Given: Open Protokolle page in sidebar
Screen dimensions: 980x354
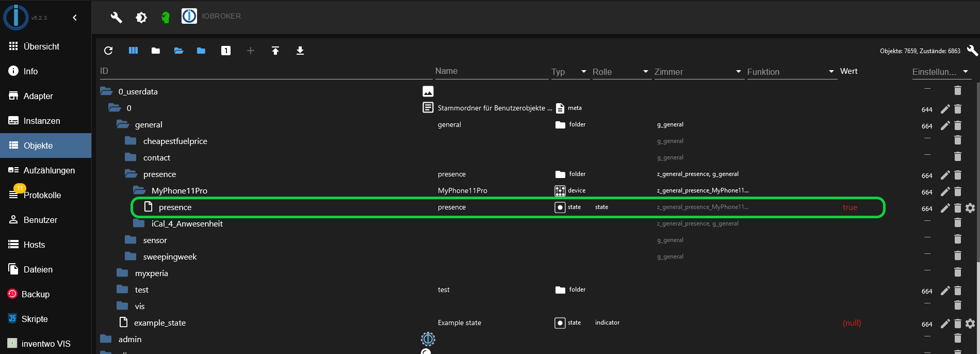Looking at the screenshot, I should click(42, 195).
